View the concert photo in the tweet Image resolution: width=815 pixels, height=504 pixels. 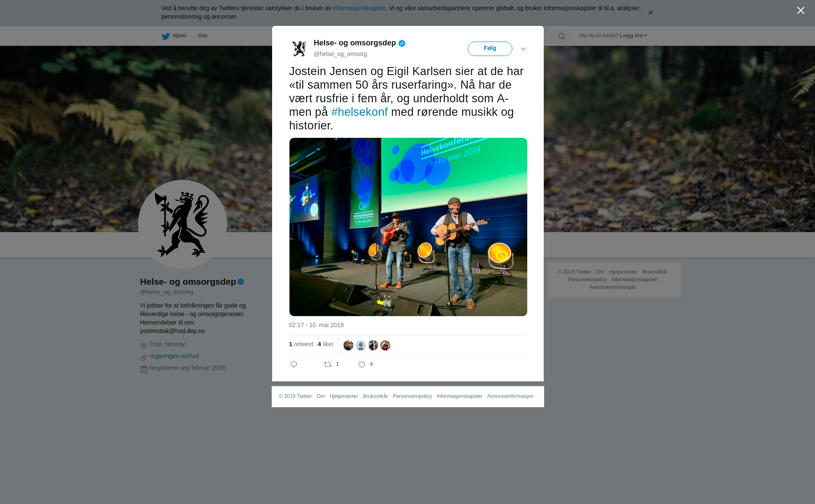(x=408, y=227)
